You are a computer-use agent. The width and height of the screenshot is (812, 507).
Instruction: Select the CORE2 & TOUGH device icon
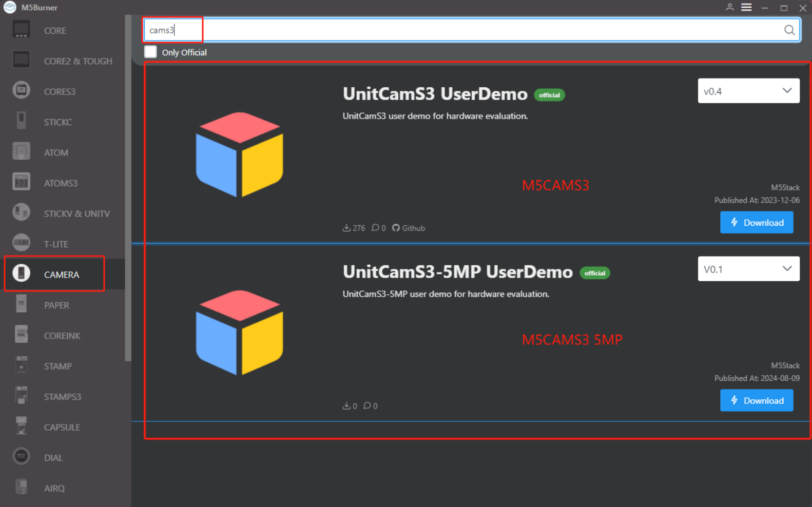click(x=21, y=60)
